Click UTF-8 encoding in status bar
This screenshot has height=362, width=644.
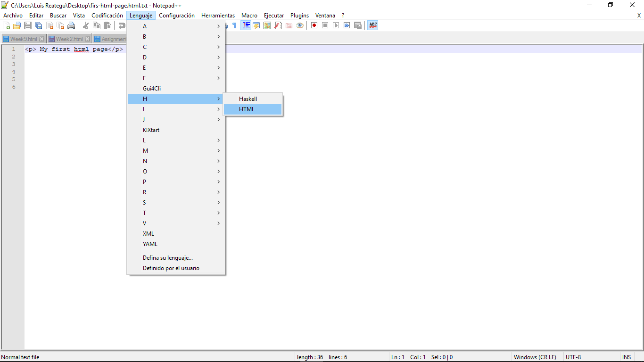click(573, 357)
